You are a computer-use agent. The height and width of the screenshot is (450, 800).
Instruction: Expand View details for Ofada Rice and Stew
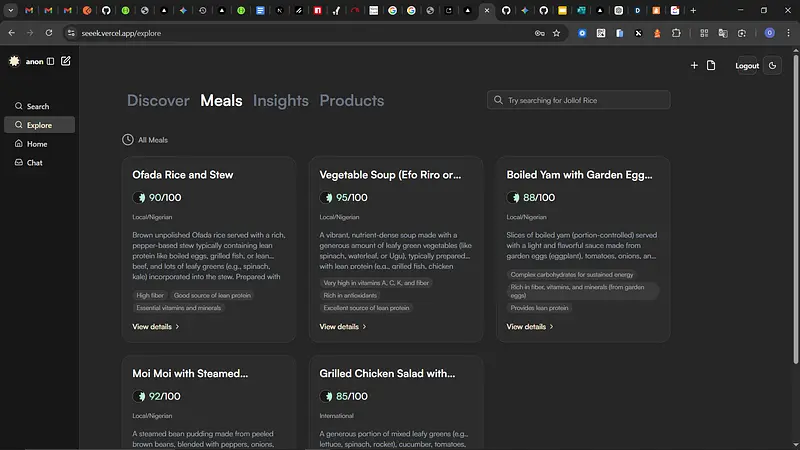(x=155, y=326)
